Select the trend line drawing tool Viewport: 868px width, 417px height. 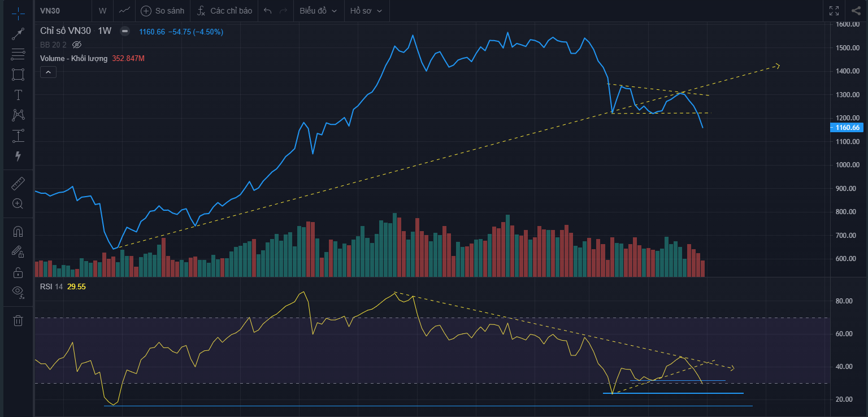pos(18,34)
